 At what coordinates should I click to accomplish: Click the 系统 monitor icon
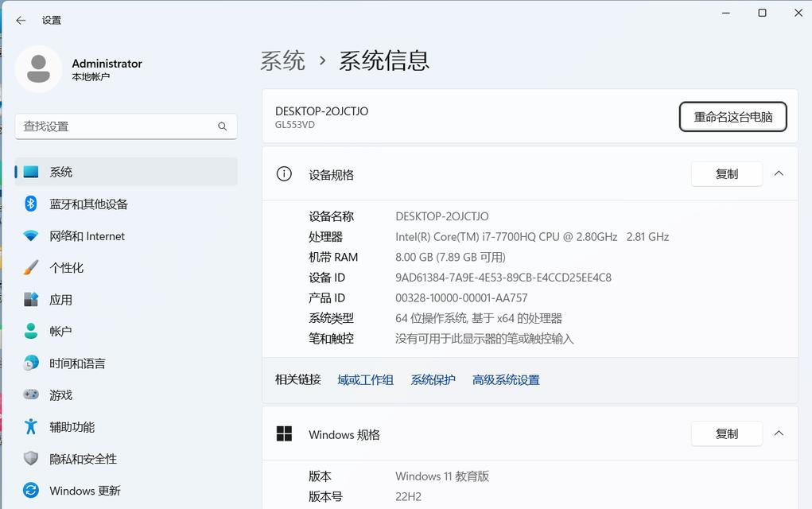(31, 172)
